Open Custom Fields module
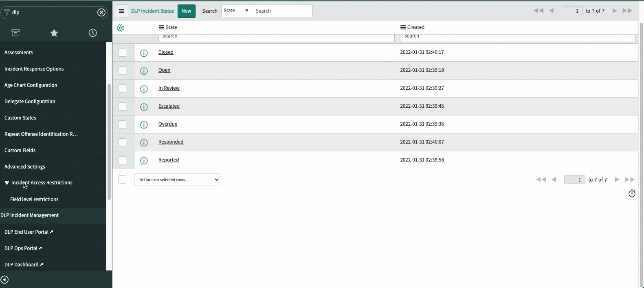This screenshot has height=288, width=644. (x=20, y=151)
